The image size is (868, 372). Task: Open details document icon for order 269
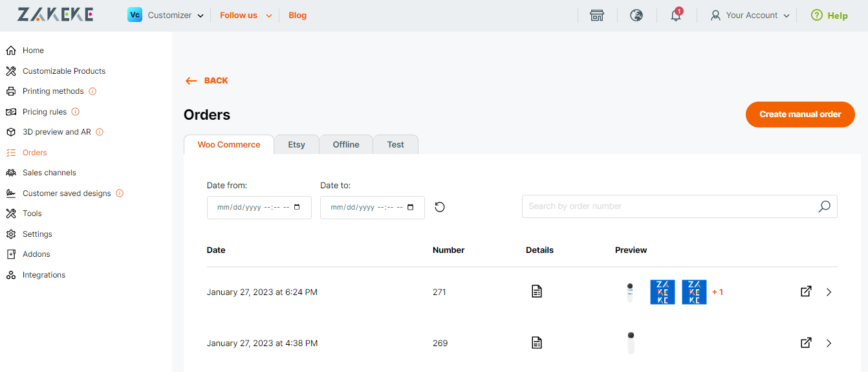[537, 343]
